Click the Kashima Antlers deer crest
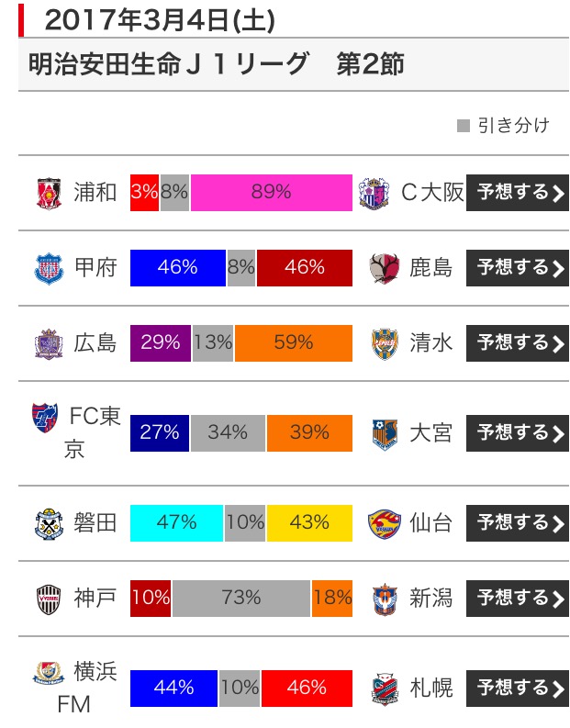 [384, 268]
